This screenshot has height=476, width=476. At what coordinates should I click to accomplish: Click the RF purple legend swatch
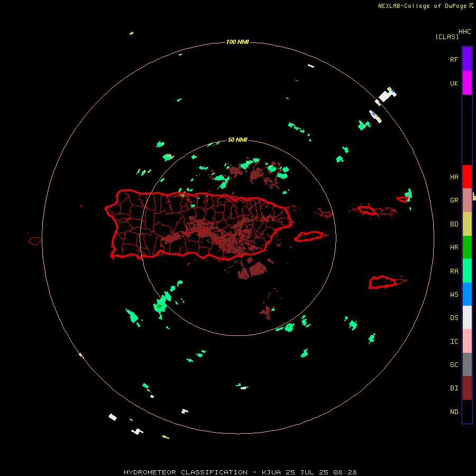[x=467, y=59]
